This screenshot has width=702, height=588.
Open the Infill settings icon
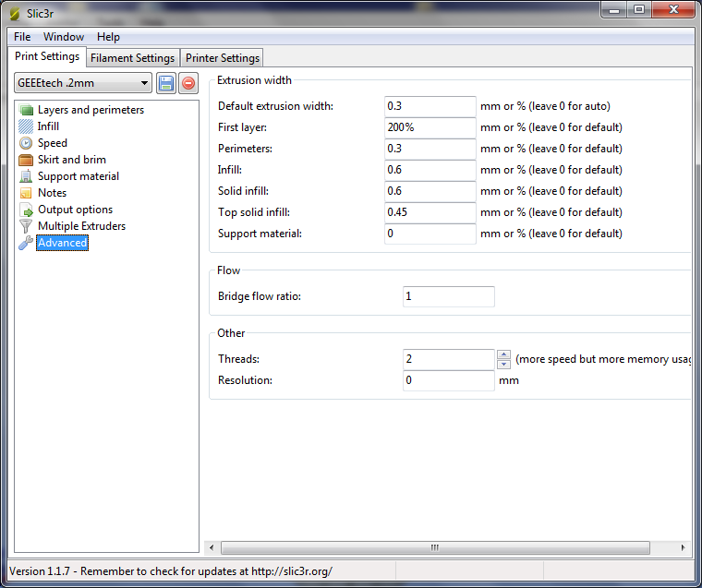coord(26,126)
